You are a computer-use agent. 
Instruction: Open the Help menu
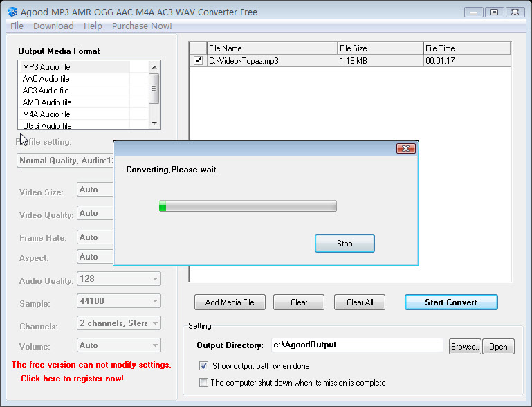[93, 26]
